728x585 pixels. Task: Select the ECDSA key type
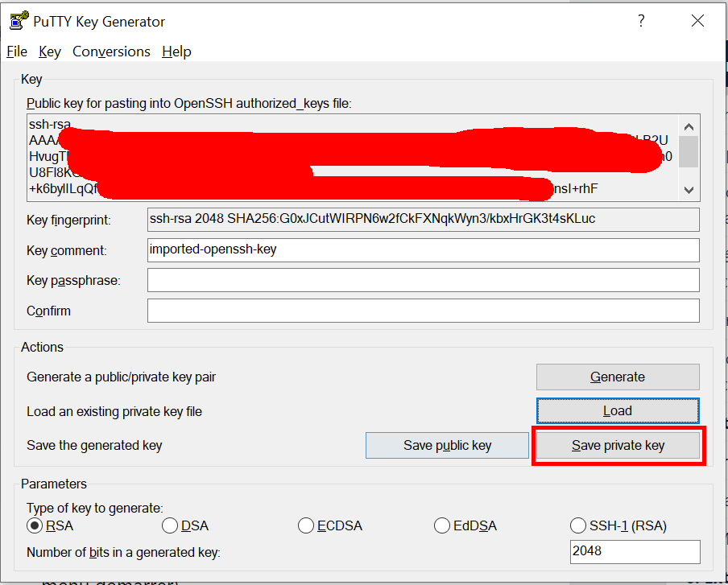[x=330, y=525]
